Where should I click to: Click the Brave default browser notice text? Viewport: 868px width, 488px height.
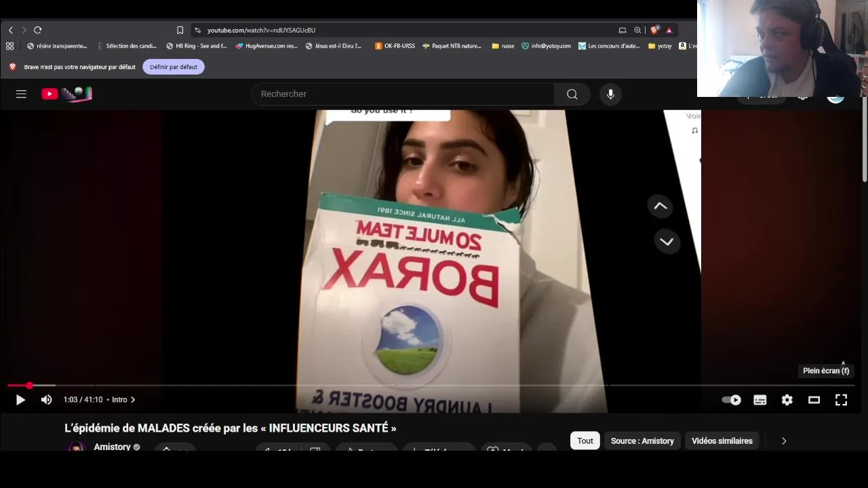pos(80,67)
